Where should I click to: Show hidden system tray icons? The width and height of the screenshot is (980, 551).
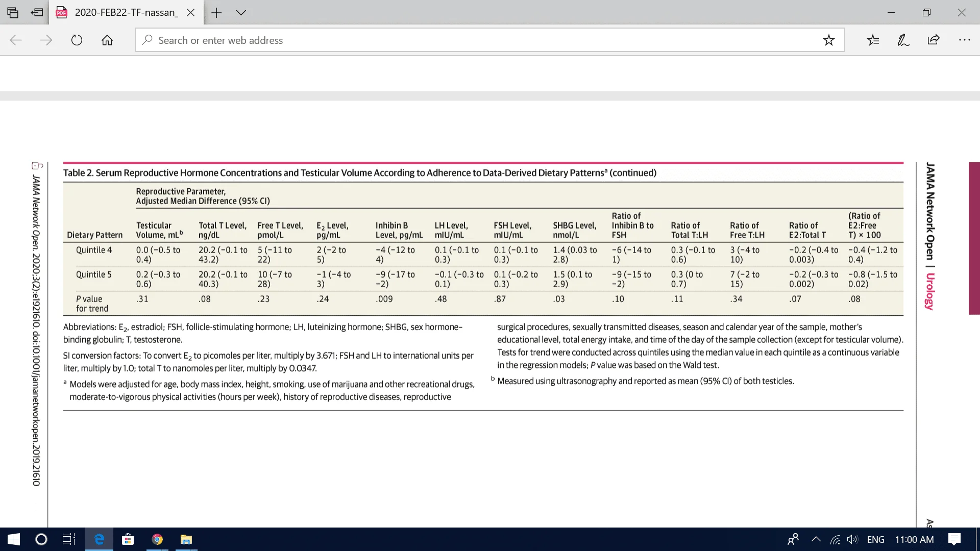pyautogui.click(x=816, y=539)
